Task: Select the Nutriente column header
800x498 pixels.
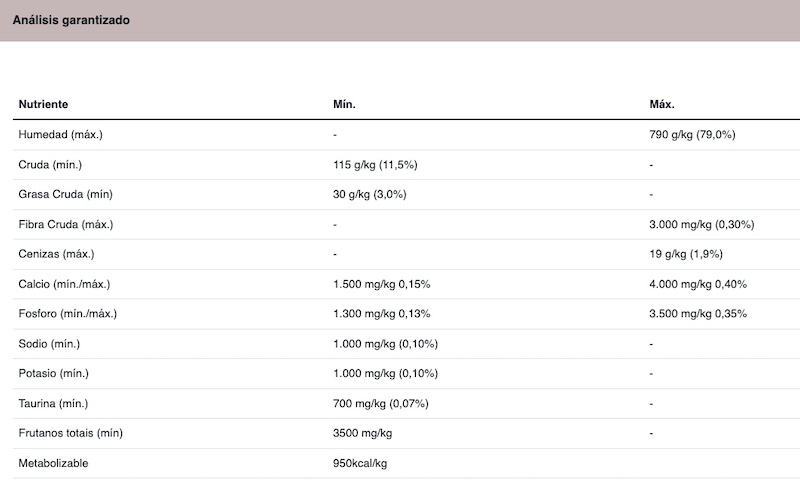Action: (x=43, y=104)
